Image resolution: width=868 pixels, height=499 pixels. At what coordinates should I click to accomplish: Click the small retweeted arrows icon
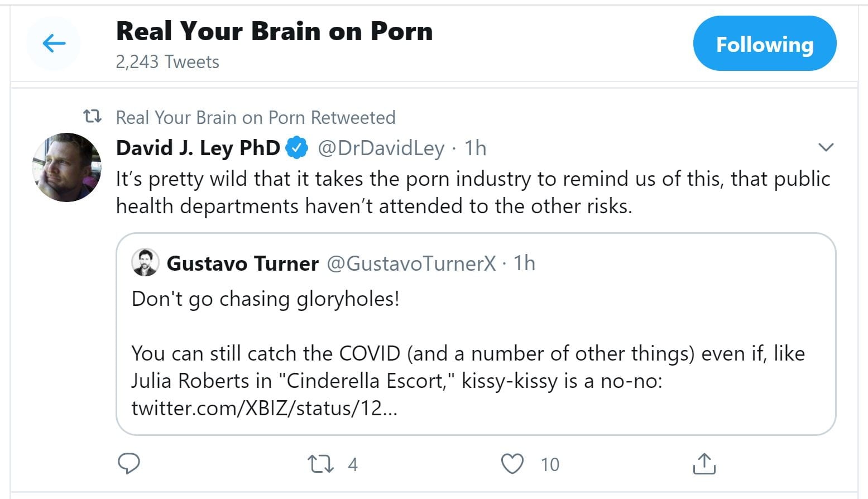pyautogui.click(x=92, y=117)
